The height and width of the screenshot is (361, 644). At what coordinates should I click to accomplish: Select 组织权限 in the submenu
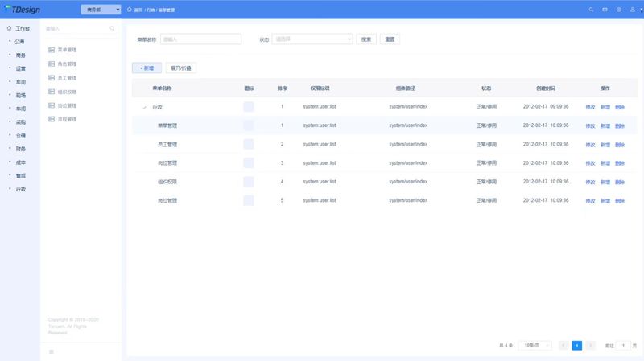coord(67,92)
